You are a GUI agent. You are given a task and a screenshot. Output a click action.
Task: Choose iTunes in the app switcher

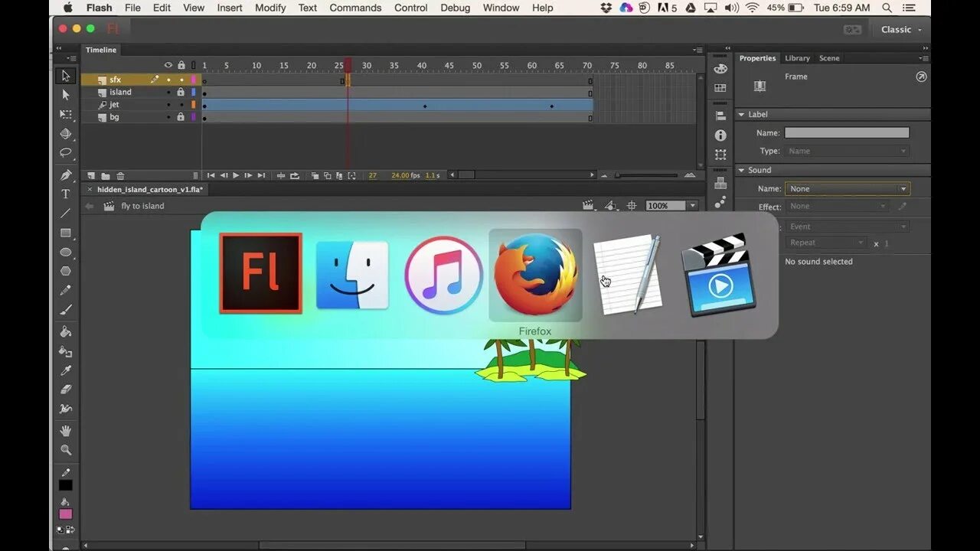[444, 275]
